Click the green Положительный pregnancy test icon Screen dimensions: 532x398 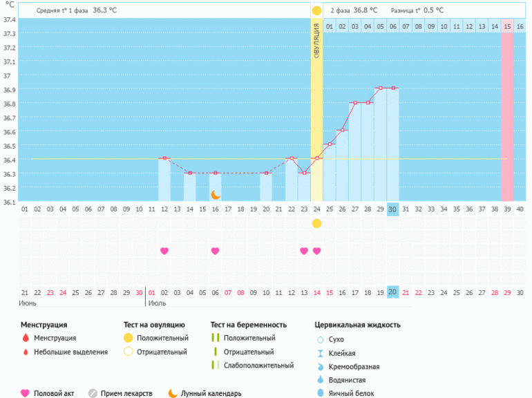(215, 338)
